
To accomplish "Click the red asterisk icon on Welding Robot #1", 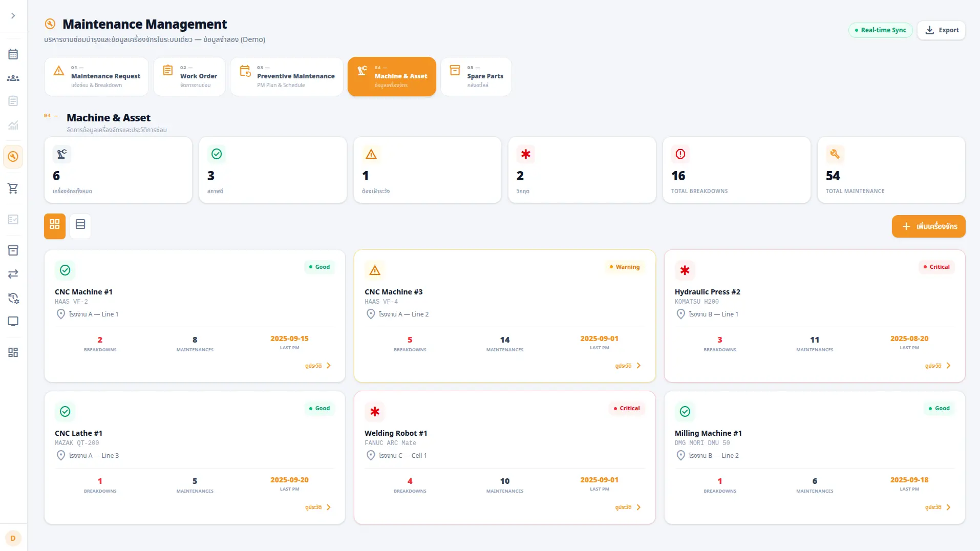I will [x=375, y=412].
